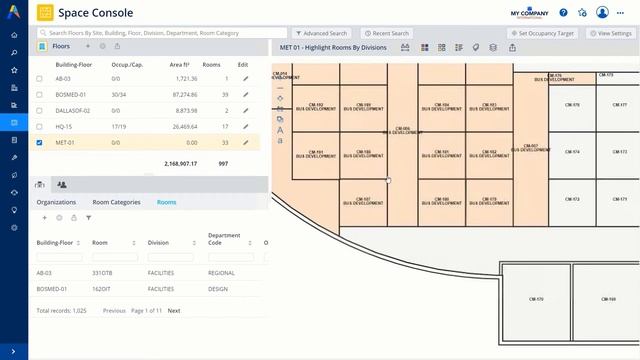This screenshot has width=640, height=360.
Task: Click the list legend icon in plan toolbar
Action: 459,48
